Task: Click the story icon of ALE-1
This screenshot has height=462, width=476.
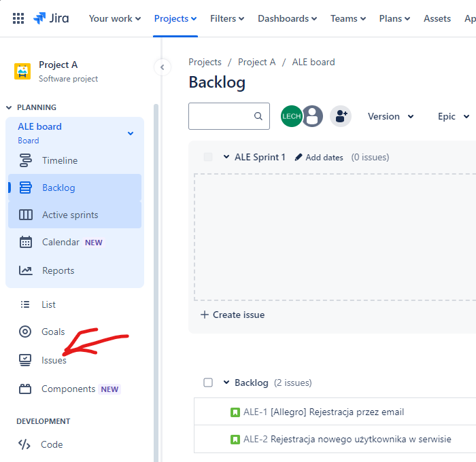Action: point(235,412)
